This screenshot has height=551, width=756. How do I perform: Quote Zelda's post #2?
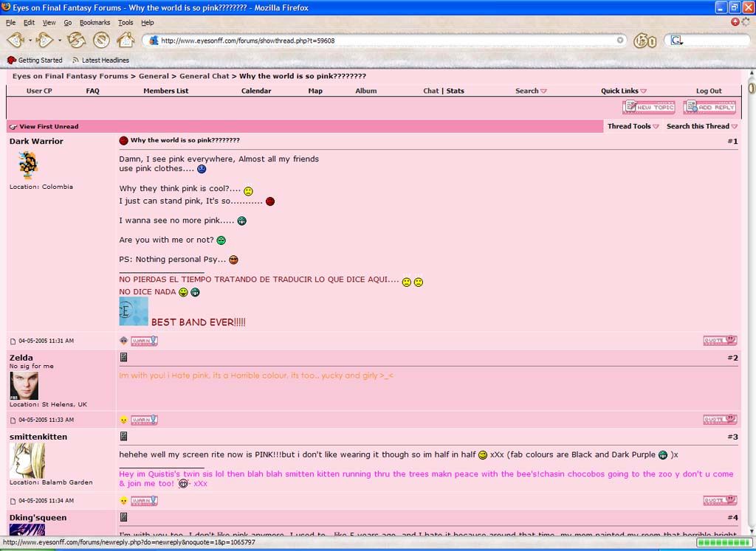[x=720, y=420]
